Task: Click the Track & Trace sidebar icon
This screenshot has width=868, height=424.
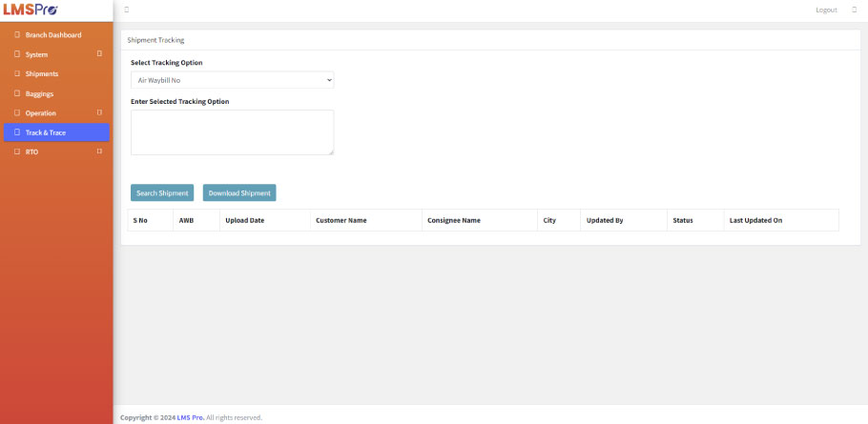Action: (17, 132)
